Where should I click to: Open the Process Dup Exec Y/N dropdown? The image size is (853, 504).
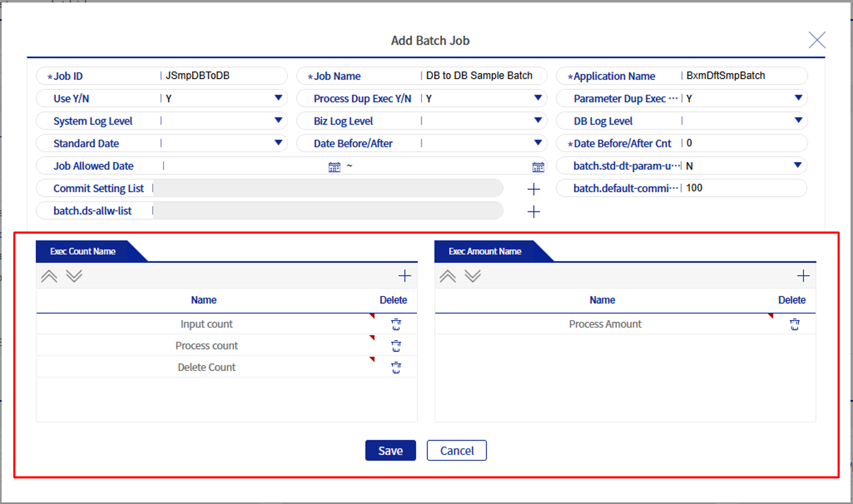[x=537, y=98]
